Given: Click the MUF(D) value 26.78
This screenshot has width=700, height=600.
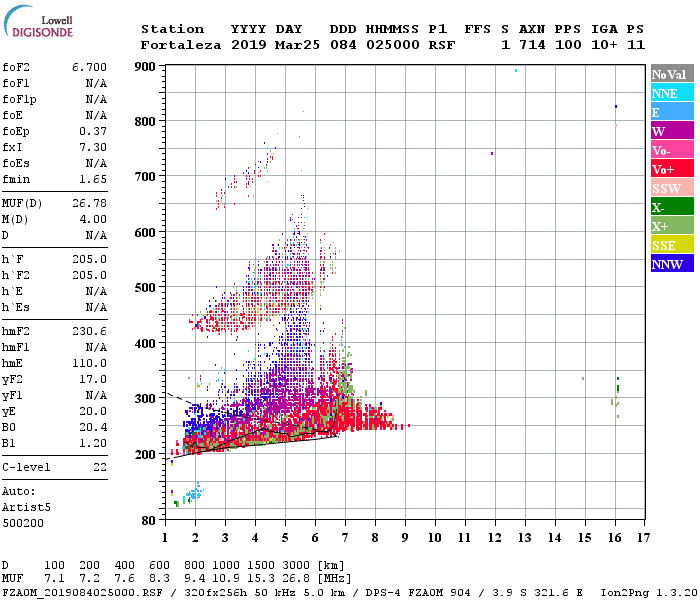Looking at the screenshot, I should (89, 203).
